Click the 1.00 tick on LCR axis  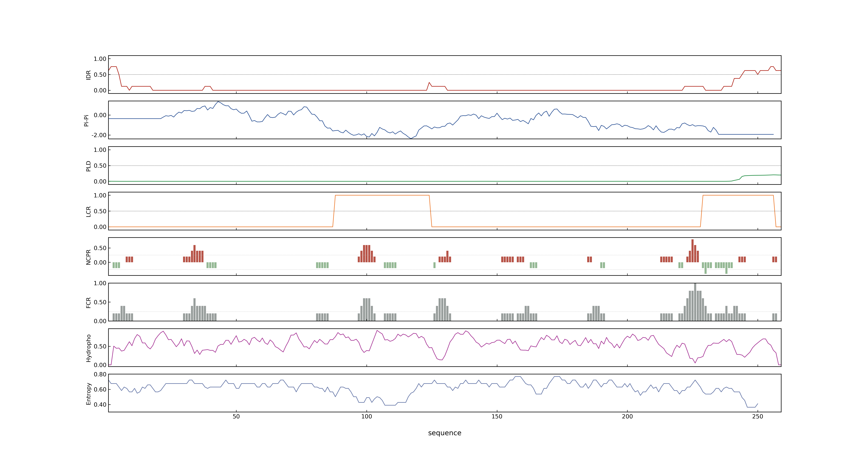100,195
